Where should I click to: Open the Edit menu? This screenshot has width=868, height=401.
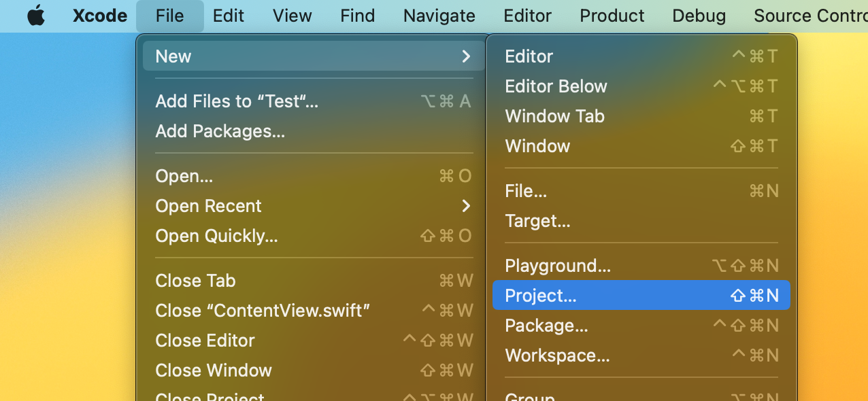pyautogui.click(x=229, y=16)
